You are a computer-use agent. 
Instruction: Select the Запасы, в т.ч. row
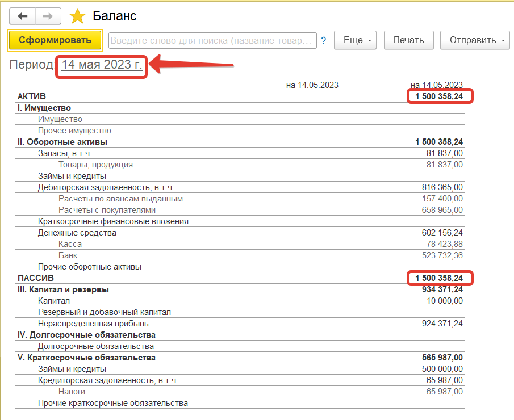pos(66,153)
